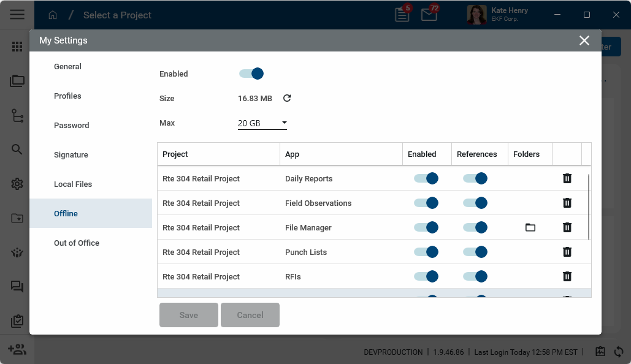
Task: Open the hamburger menu
Action: point(17,15)
